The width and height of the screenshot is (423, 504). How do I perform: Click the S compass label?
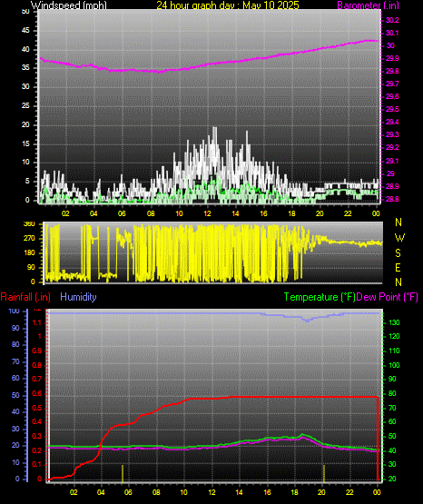coord(398,253)
